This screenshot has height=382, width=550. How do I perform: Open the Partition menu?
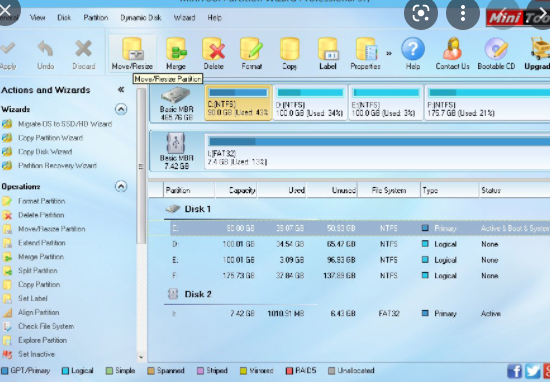tap(96, 18)
